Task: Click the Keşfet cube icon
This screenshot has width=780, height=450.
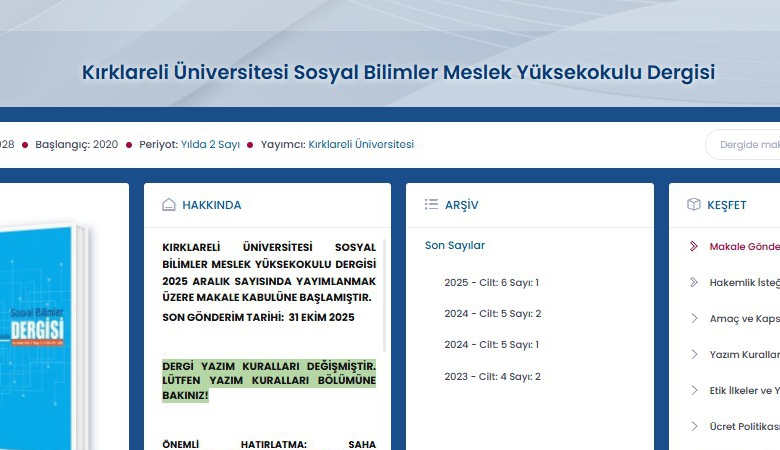Action: pos(693,205)
